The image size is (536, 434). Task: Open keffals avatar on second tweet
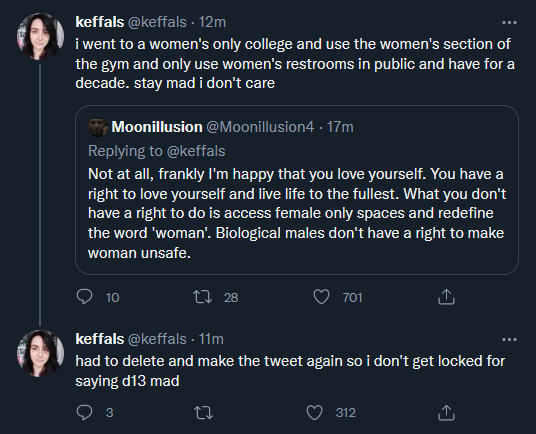pos(40,353)
